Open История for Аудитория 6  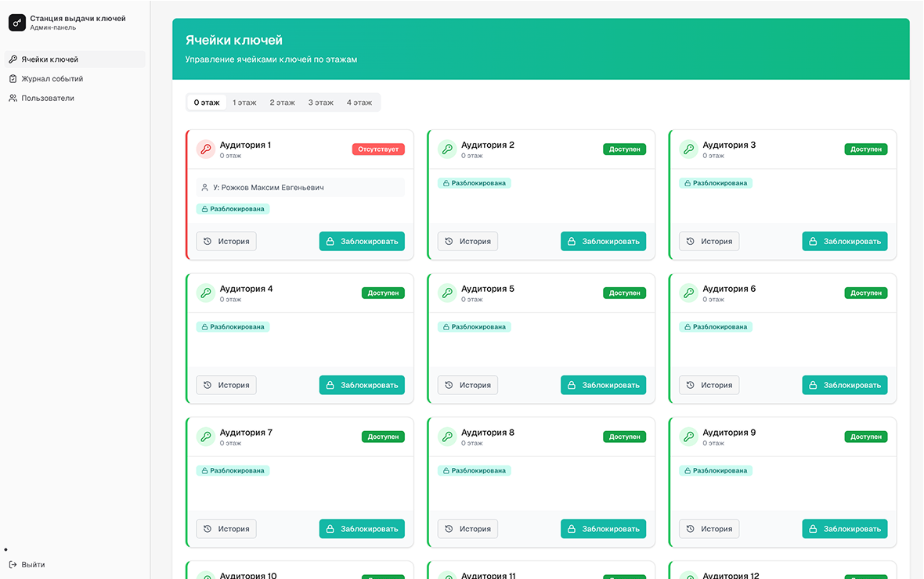pyautogui.click(x=709, y=385)
